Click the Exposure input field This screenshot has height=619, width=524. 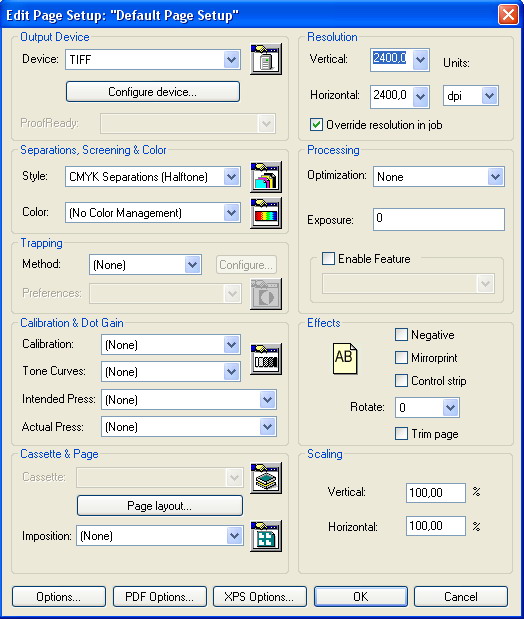[439, 219]
